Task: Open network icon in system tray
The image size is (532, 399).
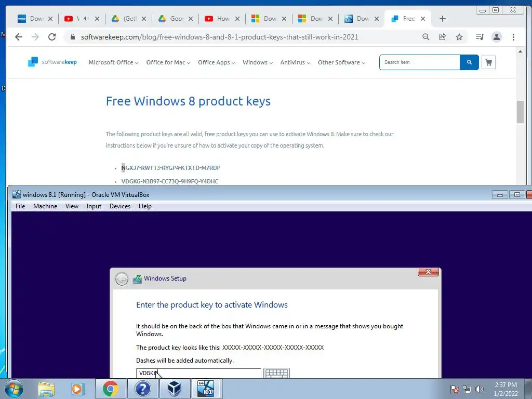Action: pyautogui.click(x=467, y=389)
